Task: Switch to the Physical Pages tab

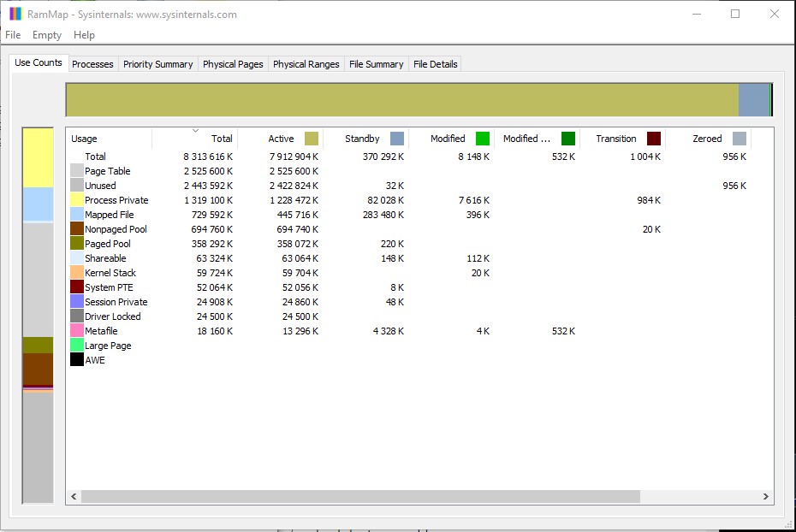Action: point(233,64)
